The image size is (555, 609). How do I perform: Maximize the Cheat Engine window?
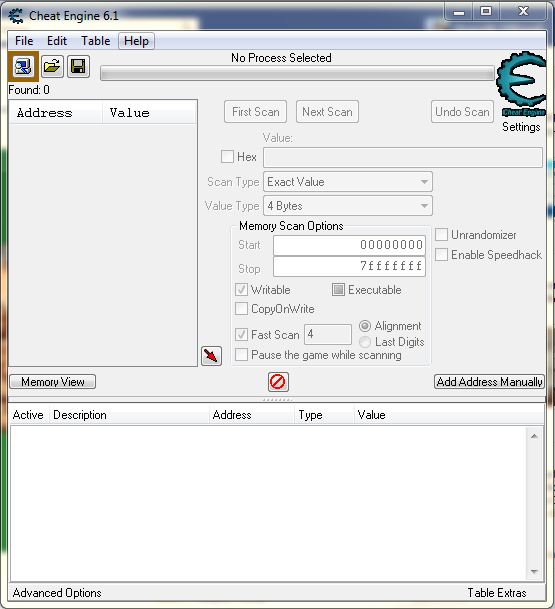click(486, 12)
